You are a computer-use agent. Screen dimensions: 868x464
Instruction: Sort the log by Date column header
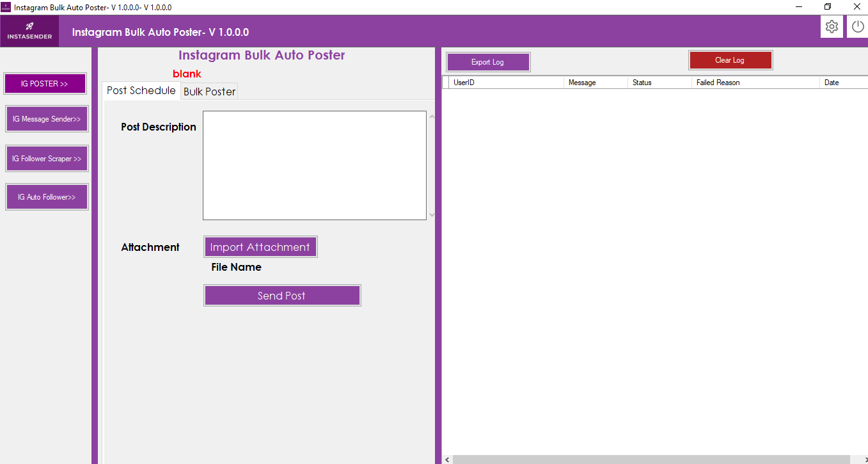click(844, 83)
